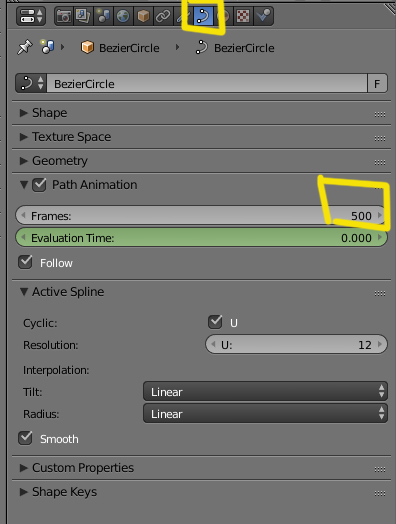Open the Render properties camera tab
Image resolution: width=396 pixels, height=524 pixels.
click(x=64, y=16)
